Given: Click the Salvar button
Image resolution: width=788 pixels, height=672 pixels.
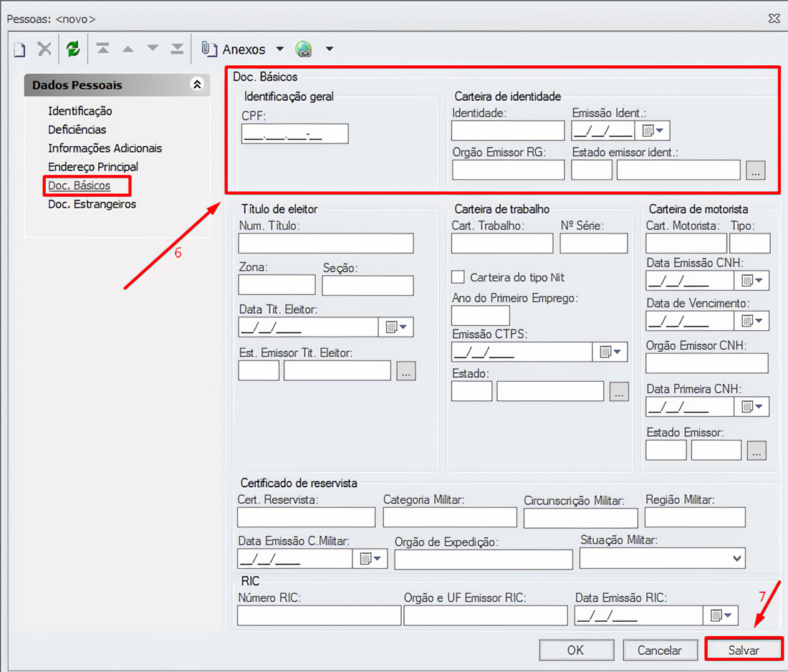Looking at the screenshot, I should [744, 650].
